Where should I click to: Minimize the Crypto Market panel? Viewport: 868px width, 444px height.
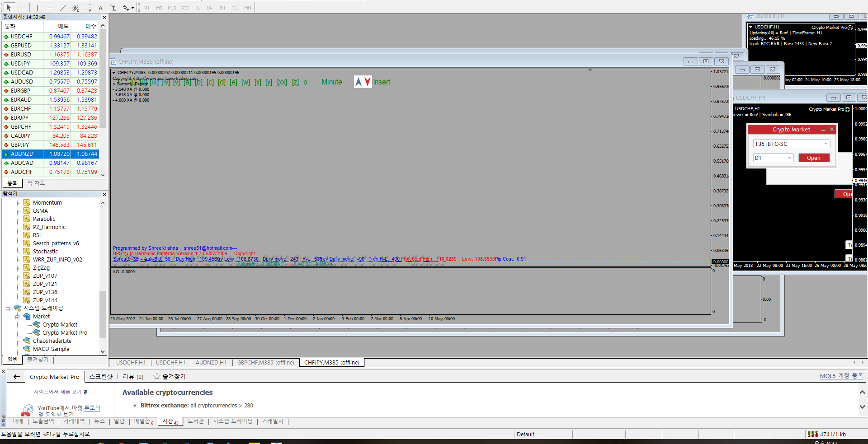(823, 130)
